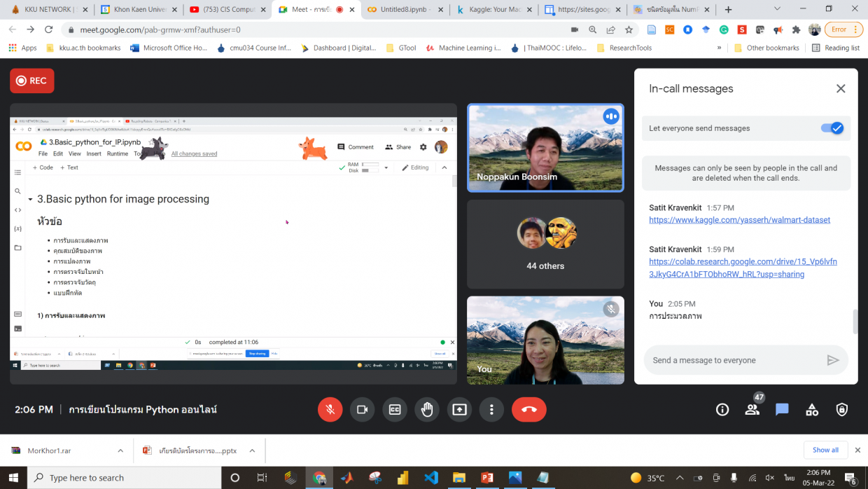Click the raise hand icon

point(427,410)
